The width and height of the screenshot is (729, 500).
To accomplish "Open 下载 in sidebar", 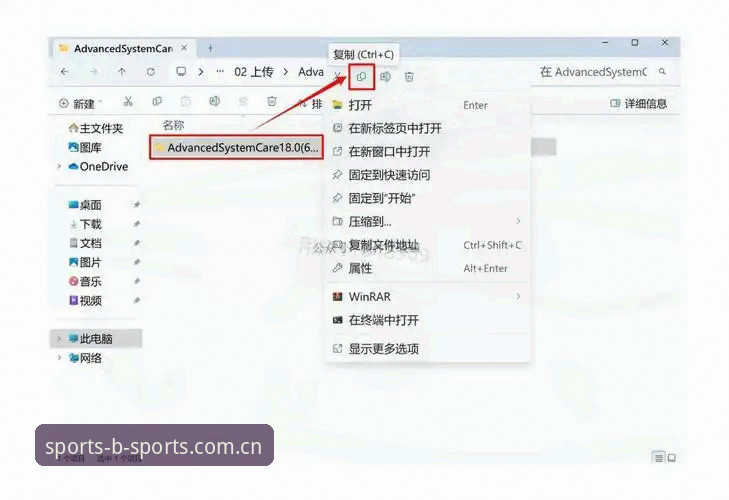I will click(x=85, y=224).
